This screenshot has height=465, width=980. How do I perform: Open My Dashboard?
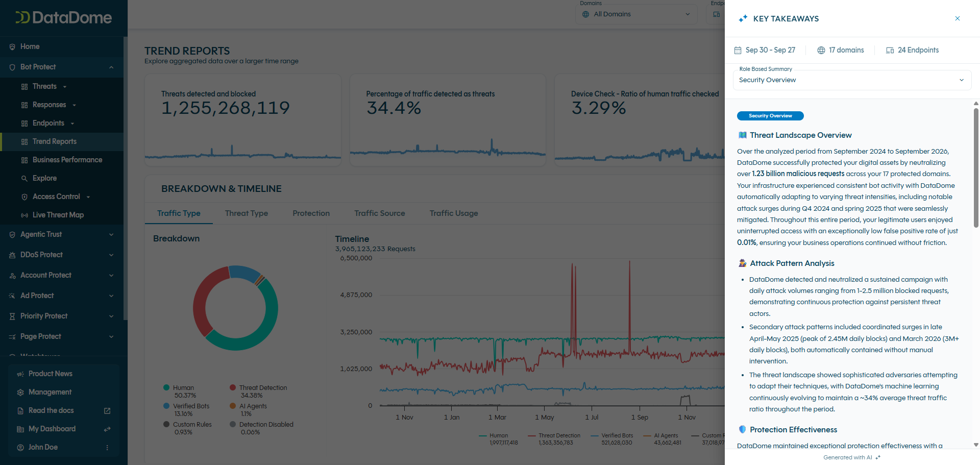point(52,429)
